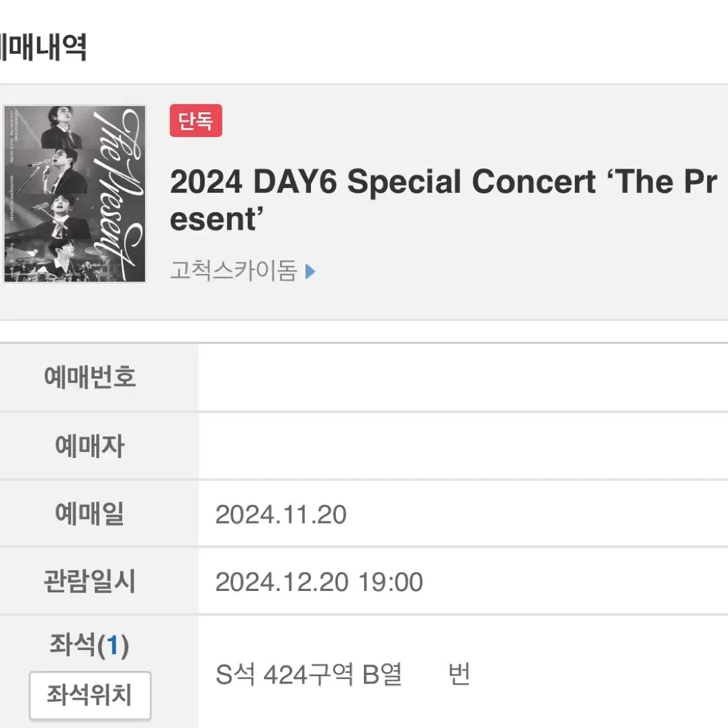Select the 2024 DAY6 Special Concert title

[x=444, y=200]
